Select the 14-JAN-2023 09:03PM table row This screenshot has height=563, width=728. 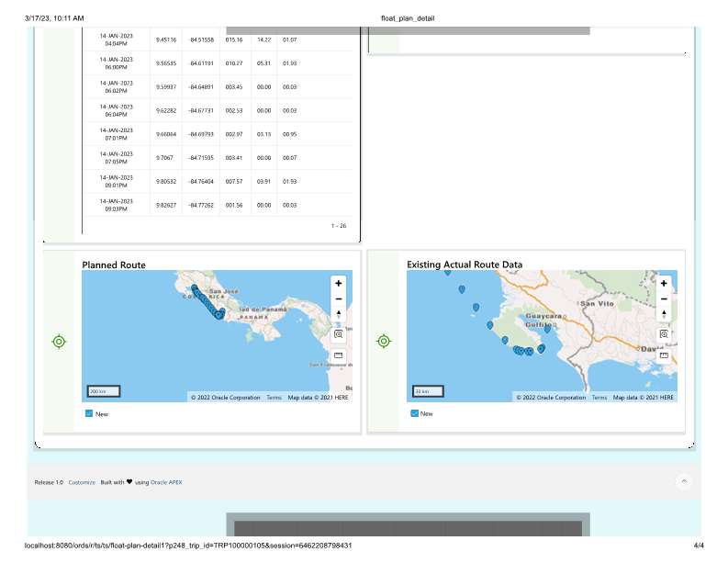[x=218, y=205]
